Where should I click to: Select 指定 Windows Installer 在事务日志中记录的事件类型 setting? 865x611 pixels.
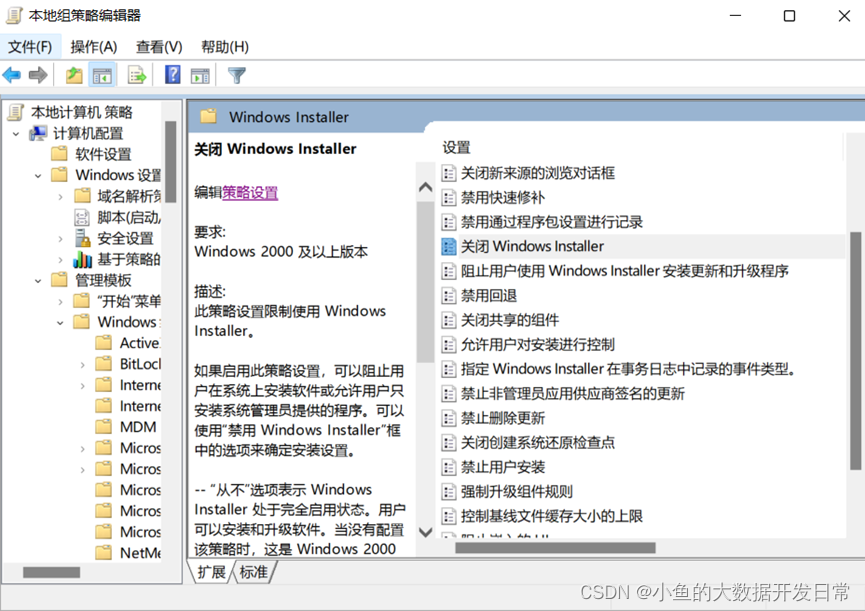627,369
